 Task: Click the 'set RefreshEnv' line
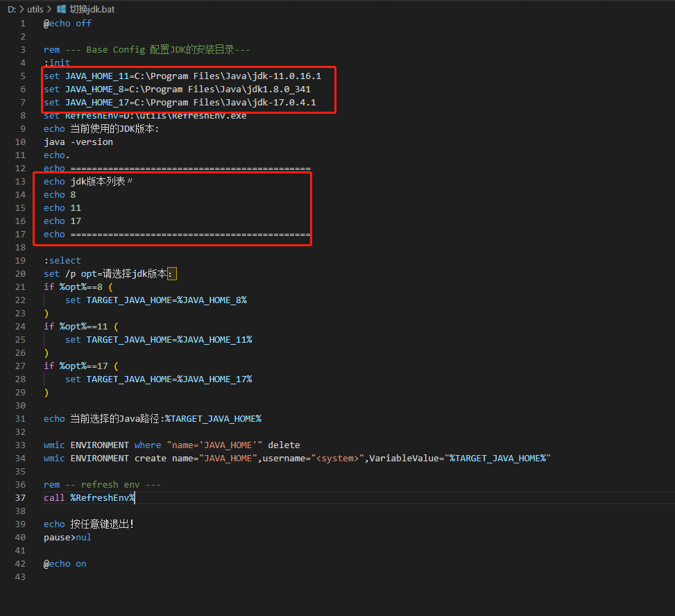click(145, 115)
